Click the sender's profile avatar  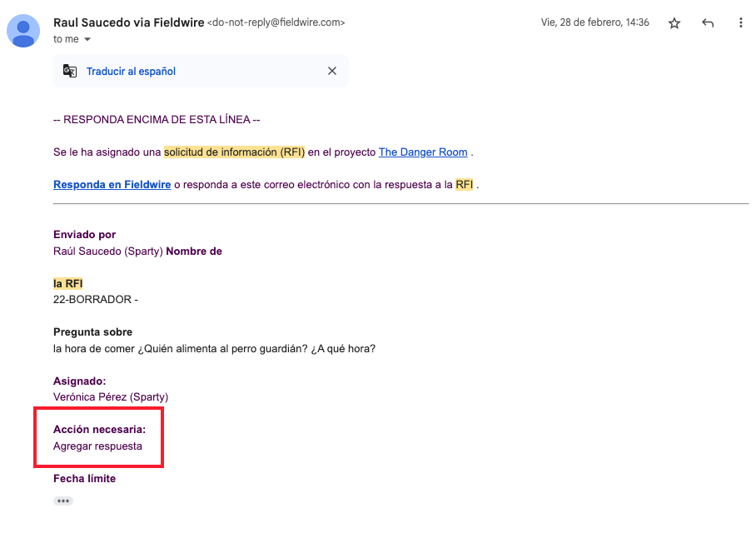[x=24, y=31]
